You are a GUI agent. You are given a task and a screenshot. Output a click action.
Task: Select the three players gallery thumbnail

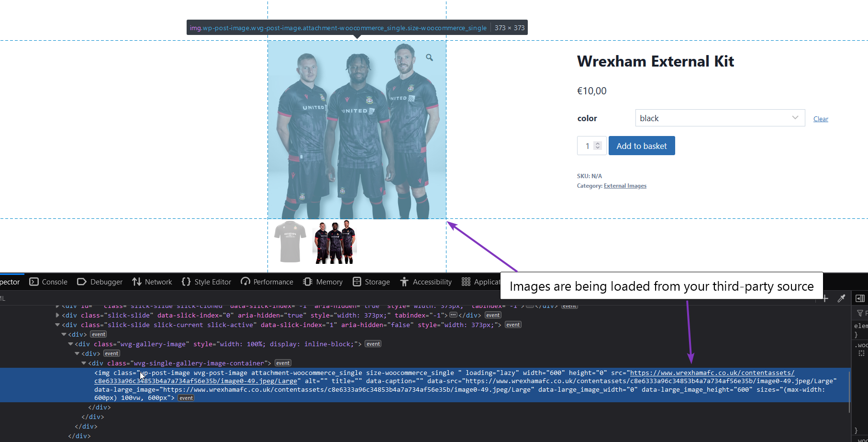pyautogui.click(x=335, y=242)
